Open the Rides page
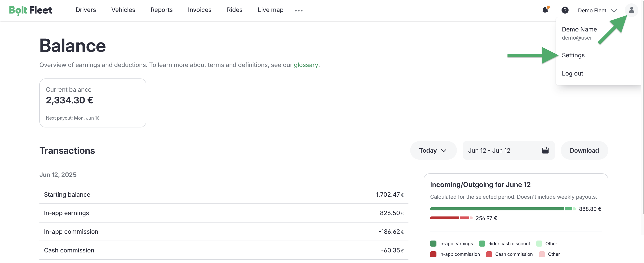 tap(235, 10)
